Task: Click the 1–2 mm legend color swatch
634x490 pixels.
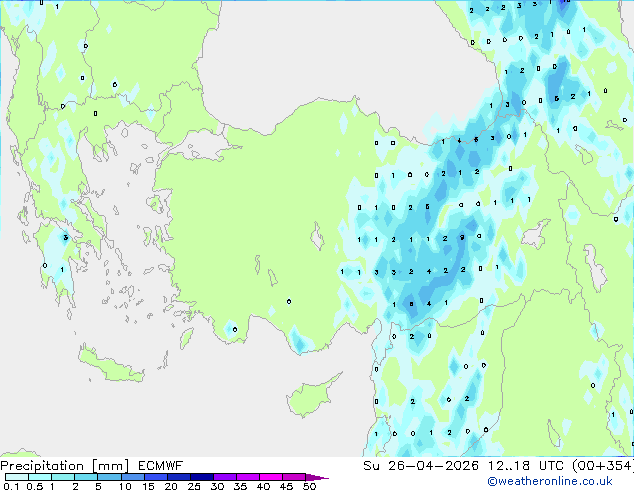Action: coord(63,477)
